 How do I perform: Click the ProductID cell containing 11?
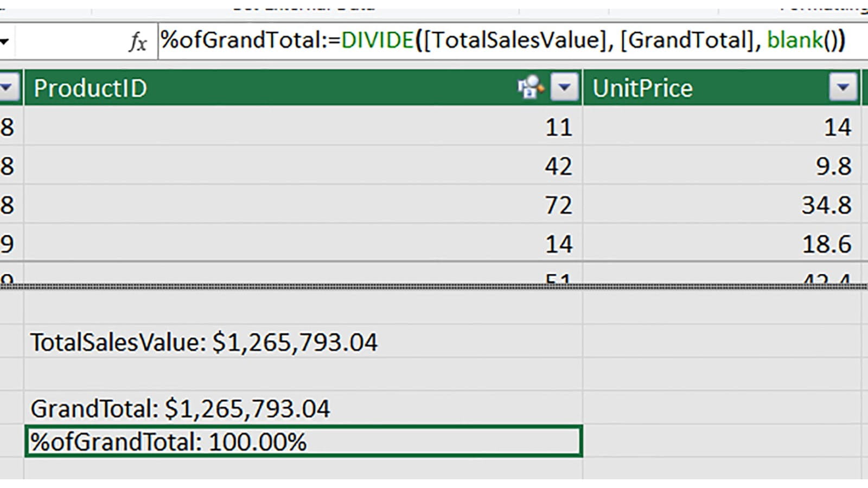pos(303,127)
